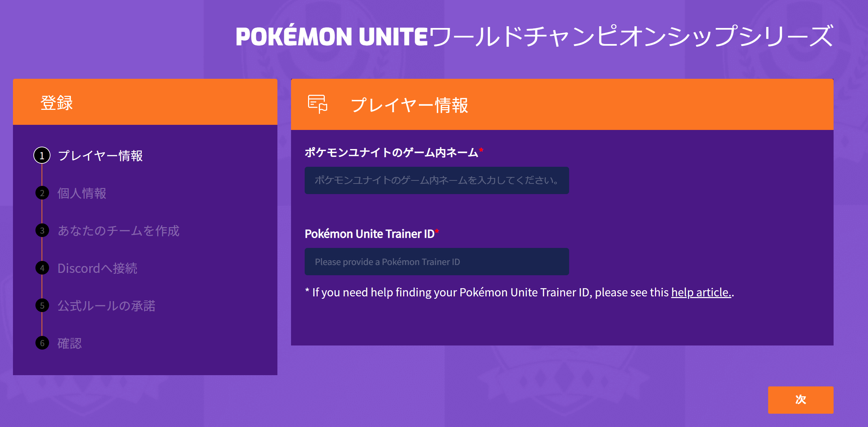Select step 4 circle next to Discordへ接続
Image resolution: width=868 pixels, height=427 pixels.
pyautogui.click(x=42, y=268)
